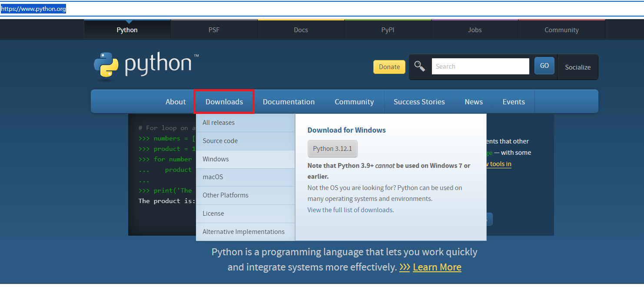Select All releases in Downloads submenu
The height and width of the screenshot is (287, 644).
click(x=246, y=123)
